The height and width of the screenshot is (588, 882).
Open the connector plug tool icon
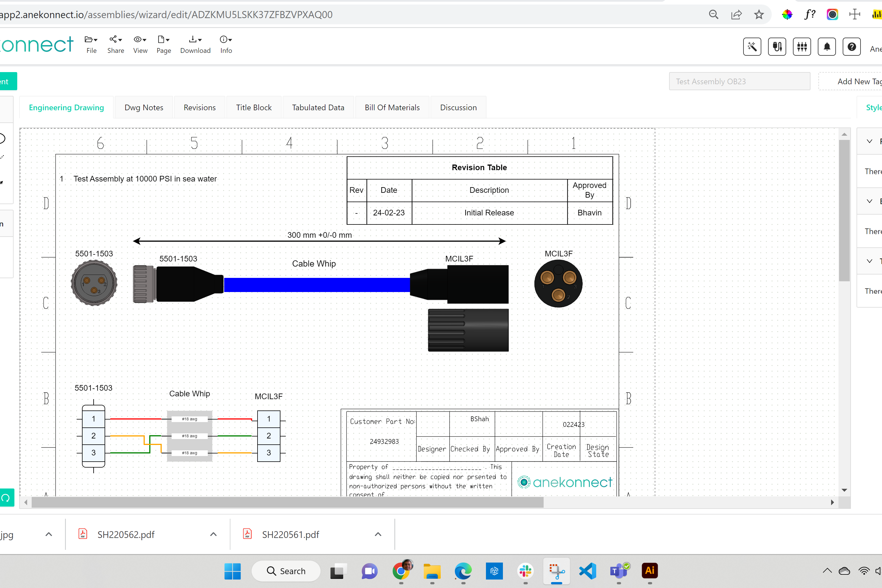point(777,47)
